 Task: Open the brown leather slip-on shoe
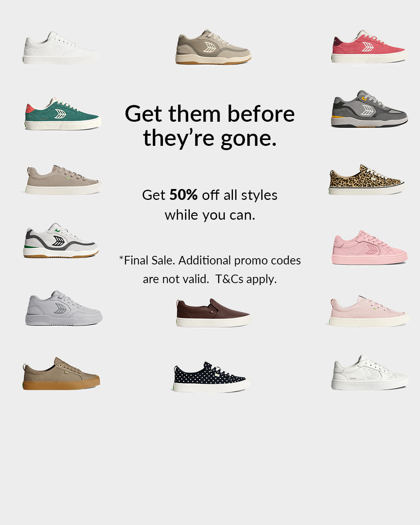click(x=213, y=312)
